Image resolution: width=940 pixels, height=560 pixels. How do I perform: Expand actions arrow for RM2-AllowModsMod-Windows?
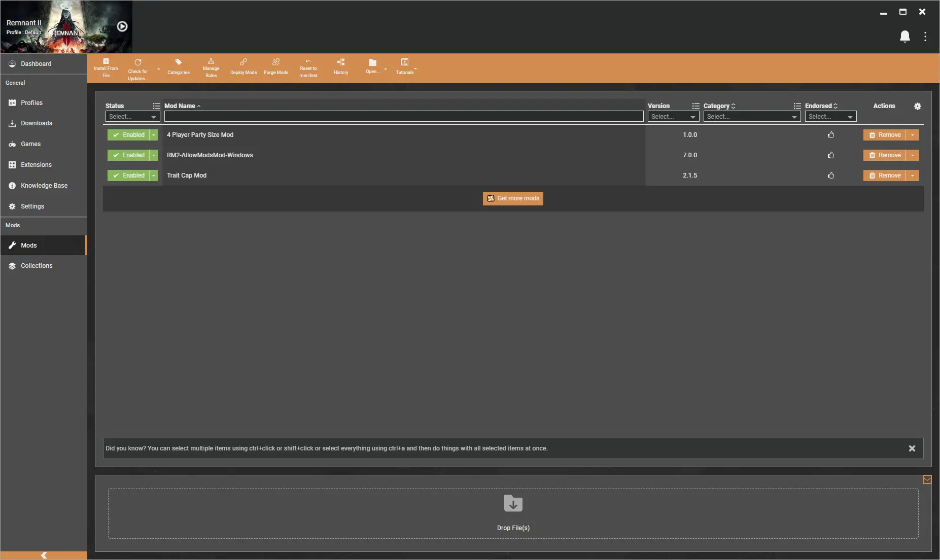coord(913,155)
